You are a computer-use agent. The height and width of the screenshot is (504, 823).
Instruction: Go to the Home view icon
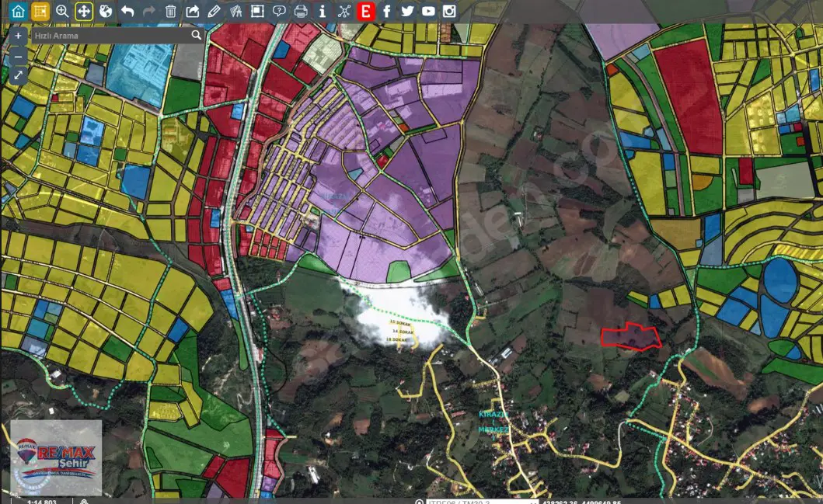point(19,11)
